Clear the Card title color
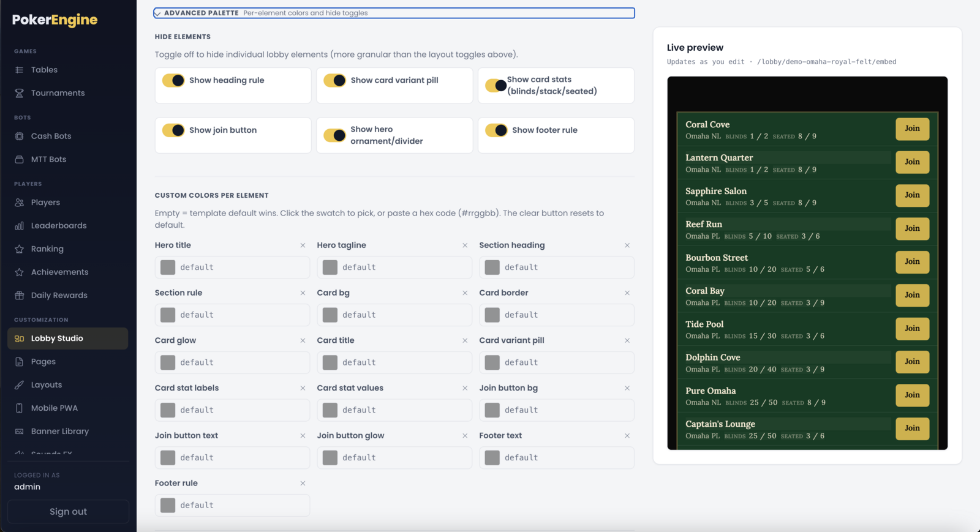Viewport: 980px width, 532px height. [465, 340]
